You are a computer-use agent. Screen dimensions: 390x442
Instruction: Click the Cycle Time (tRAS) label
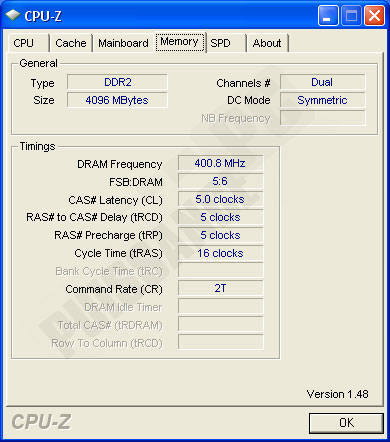pyautogui.click(x=118, y=253)
